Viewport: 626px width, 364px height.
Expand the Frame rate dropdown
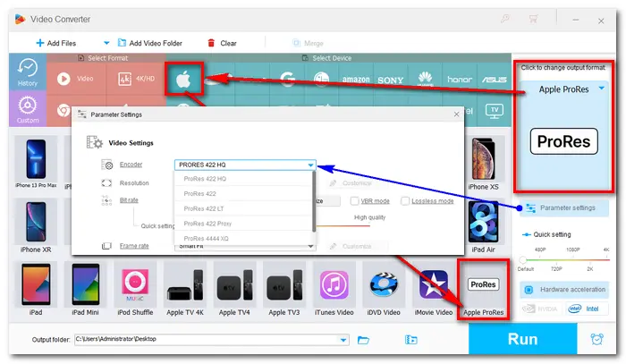(x=310, y=247)
